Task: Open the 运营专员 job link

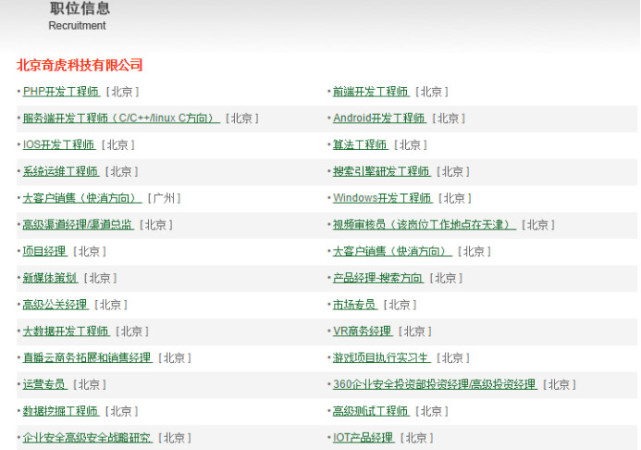Action: tap(45, 384)
